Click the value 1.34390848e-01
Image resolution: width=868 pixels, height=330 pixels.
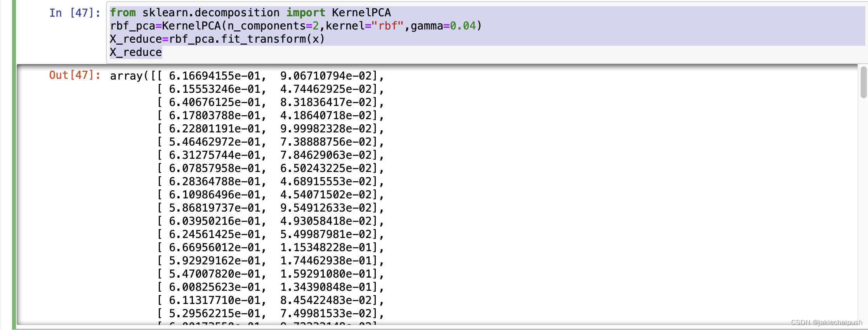tap(326, 287)
